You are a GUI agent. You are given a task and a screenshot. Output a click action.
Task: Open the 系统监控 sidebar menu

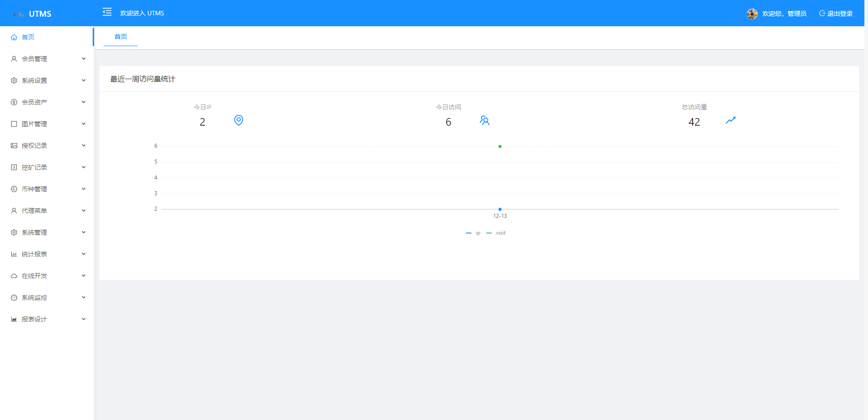pyautogui.click(x=47, y=297)
